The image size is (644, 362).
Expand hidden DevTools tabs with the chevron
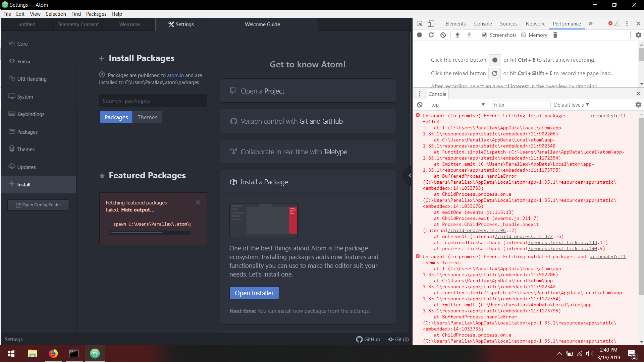tap(591, 23)
